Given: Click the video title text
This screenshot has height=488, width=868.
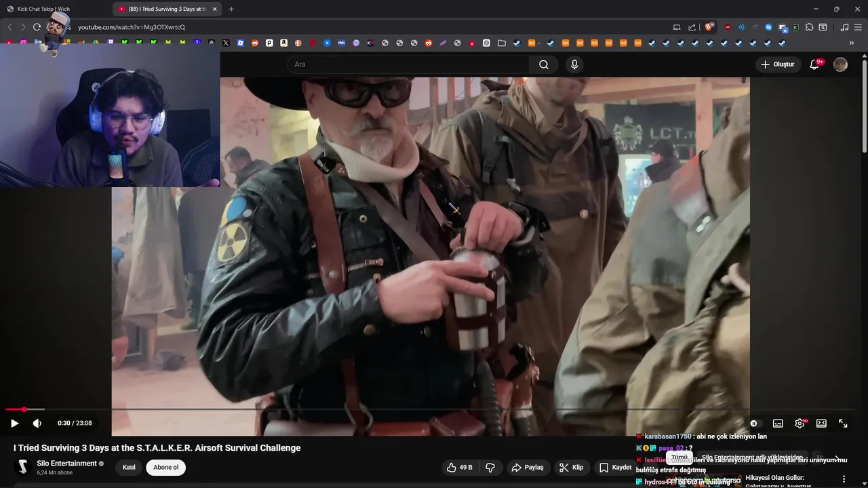Looking at the screenshot, I should [x=157, y=448].
